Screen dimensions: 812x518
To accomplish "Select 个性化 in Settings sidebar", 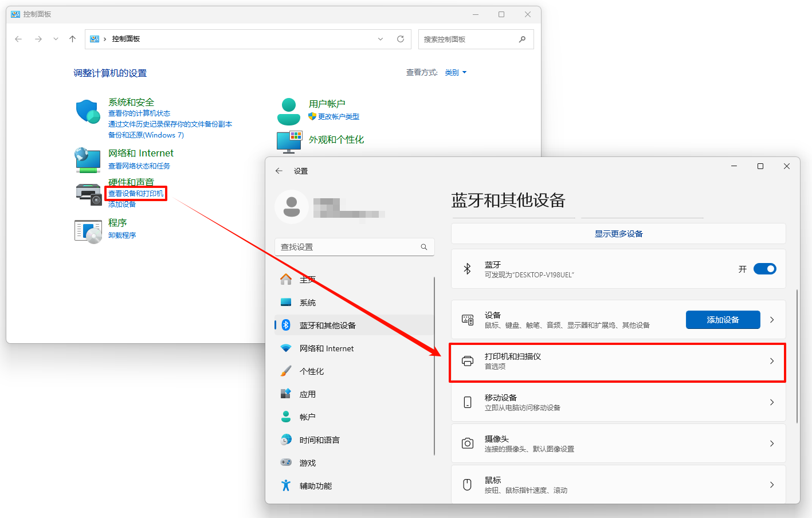I will click(311, 371).
